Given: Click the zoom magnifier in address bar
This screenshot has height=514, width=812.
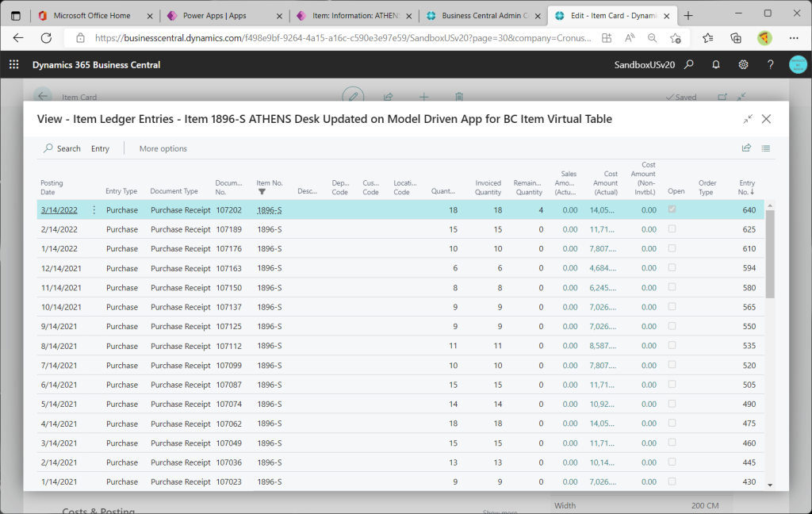Looking at the screenshot, I should pos(652,38).
